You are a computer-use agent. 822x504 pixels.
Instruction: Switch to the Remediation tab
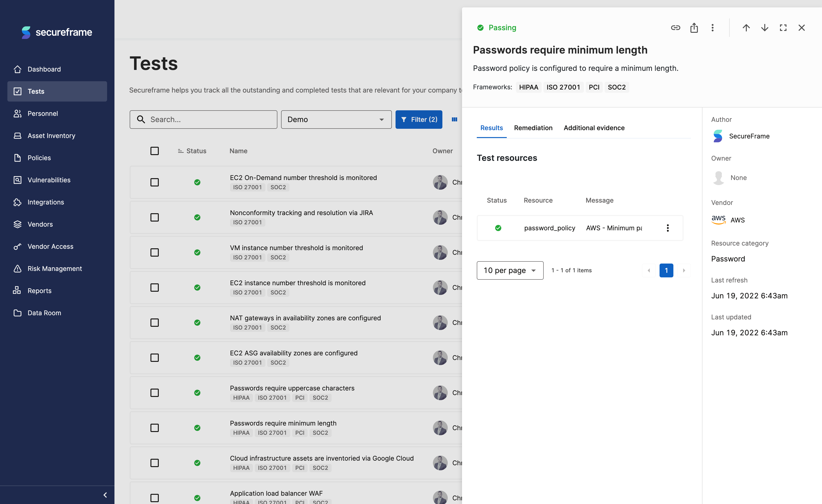pyautogui.click(x=533, y=128)
